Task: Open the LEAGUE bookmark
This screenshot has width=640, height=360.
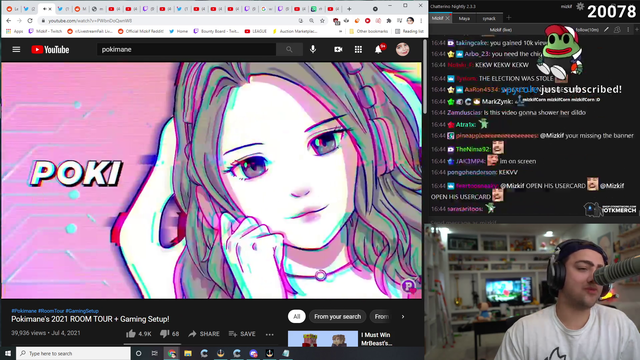Action: click(x=256, y=31)
